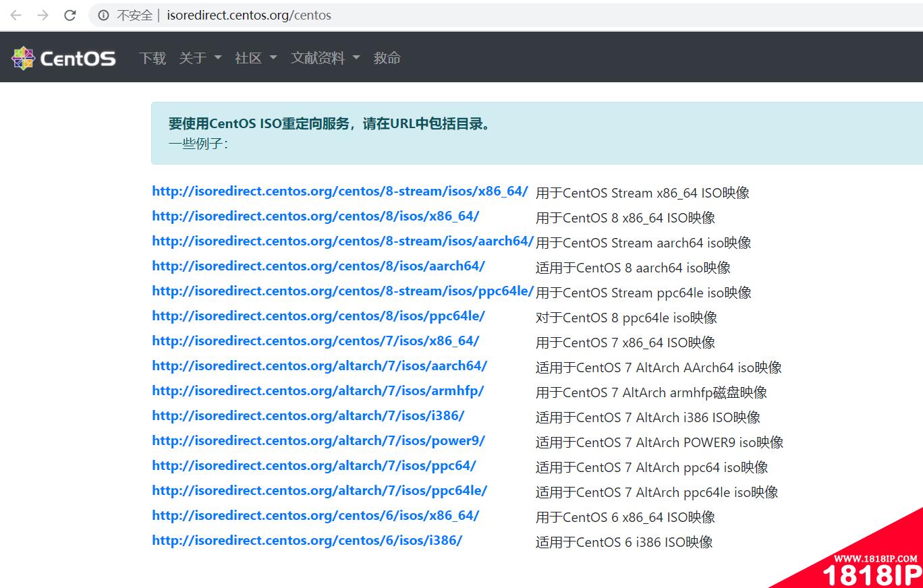The height and width of the screenshot is (588, 923).
Task: Open the centos/8/isos/aarch64 link
Action: pos(318,266)
